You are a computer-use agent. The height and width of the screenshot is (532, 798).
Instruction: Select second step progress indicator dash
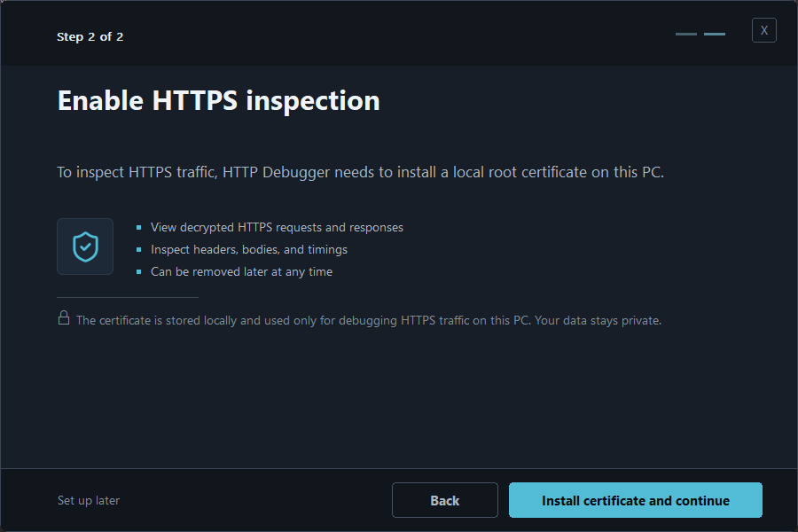coord(715,34)
